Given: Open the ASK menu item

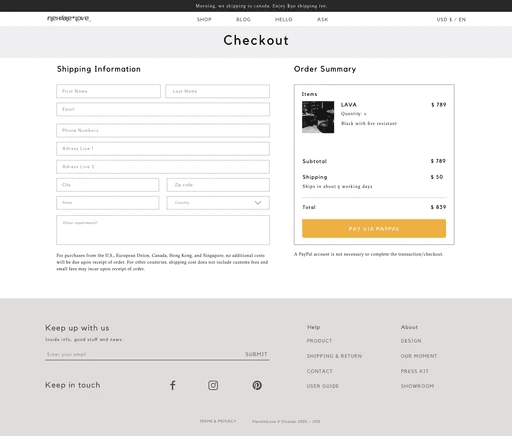Looking at the screenshot, I should click(322, 20).
